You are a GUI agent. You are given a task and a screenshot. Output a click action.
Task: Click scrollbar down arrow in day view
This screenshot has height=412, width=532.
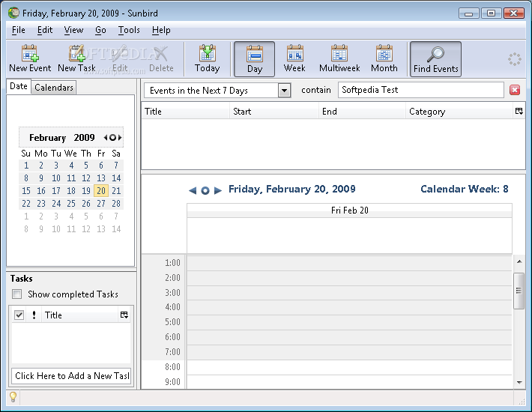click(x=519, y=382)
